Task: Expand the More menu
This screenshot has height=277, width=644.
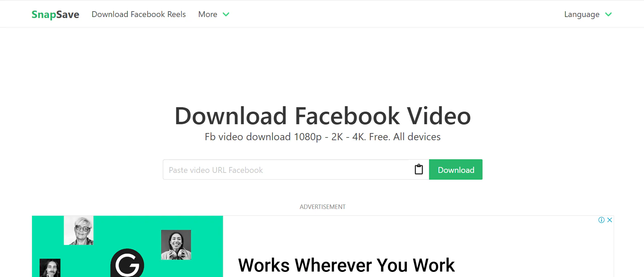Action: pyautogui.click(x=214, y=14)
